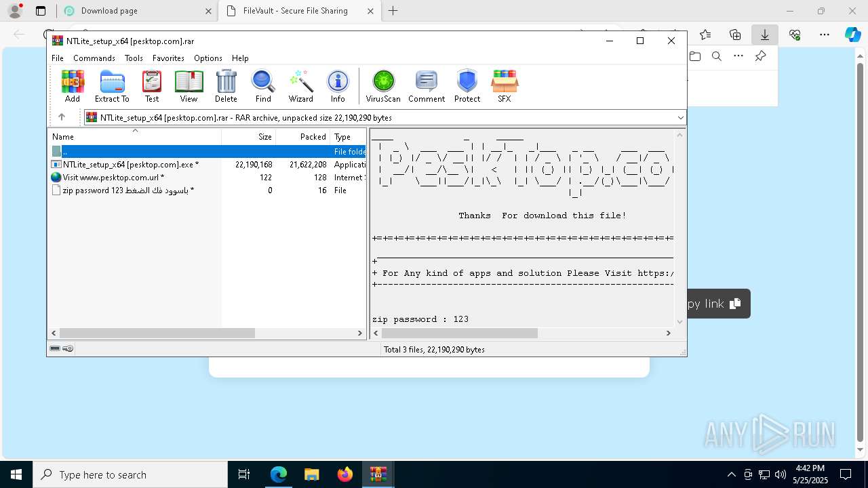Click comment pane scroll down arrow

pos(679,322)
